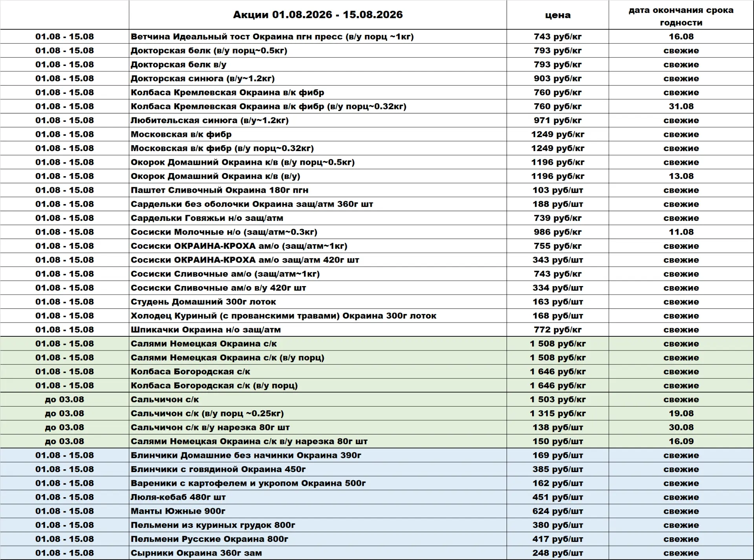Click the price "1 315 руб/кг"
This screenshot has height=560, width=754.
(558, 414)
